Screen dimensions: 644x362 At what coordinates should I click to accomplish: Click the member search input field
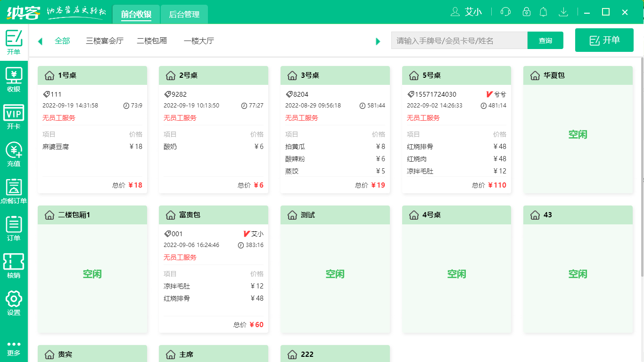pyautogui.click(x=459, y=41)
